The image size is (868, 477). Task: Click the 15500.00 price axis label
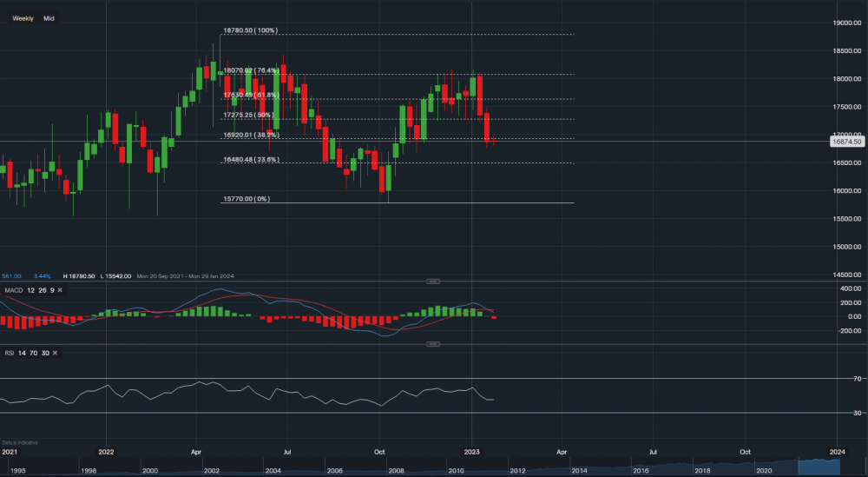[847, 219]
